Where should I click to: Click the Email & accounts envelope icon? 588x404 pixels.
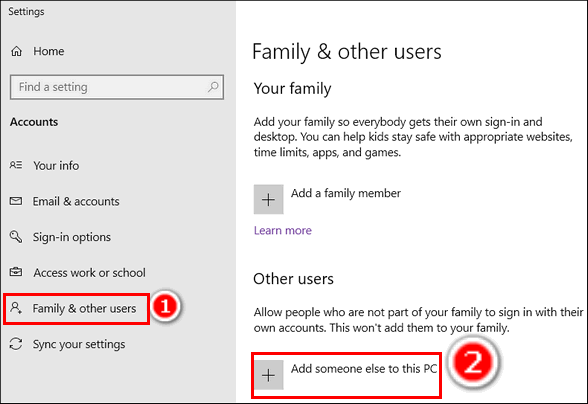[x=16, y=201]
